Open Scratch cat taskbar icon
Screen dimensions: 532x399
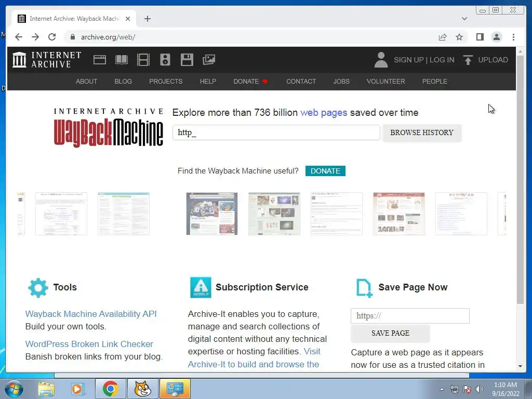(142, 389)
